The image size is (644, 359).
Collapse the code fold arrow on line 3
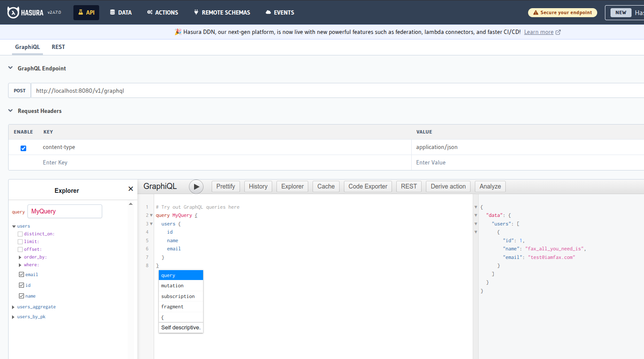151,224
